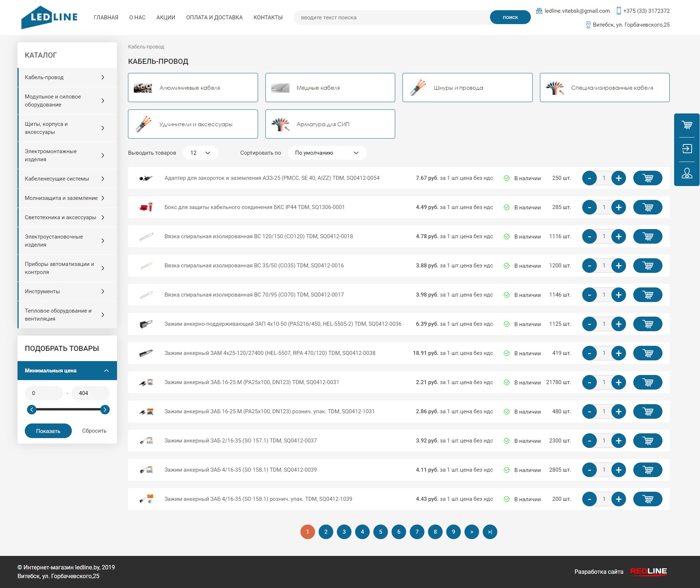Click the email envelope icon in the header
This screenshot has height=588, width=700.
click(539, 11)
